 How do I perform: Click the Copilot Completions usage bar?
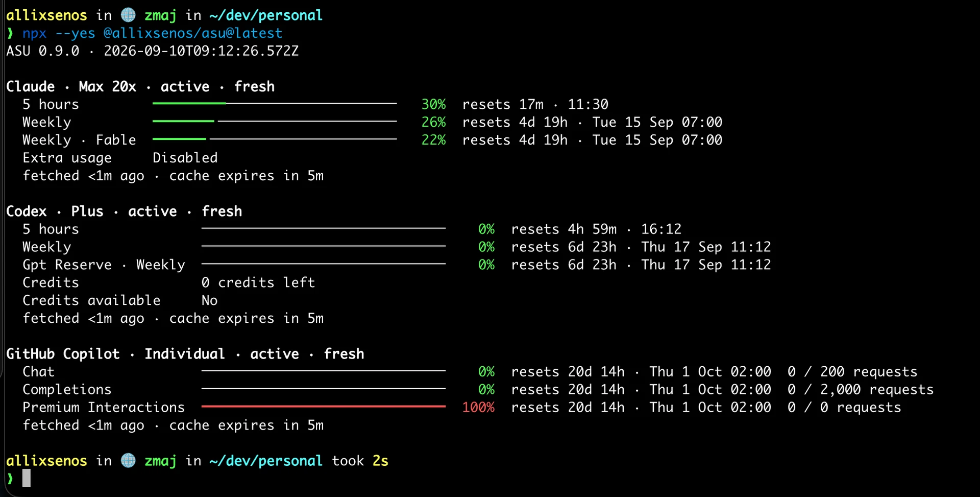coord(324,389)
